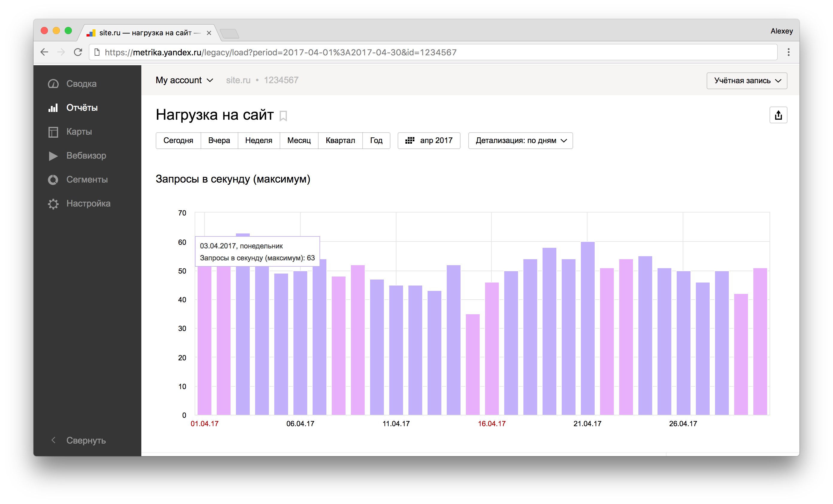Click the Сегменты (Segments) icon in sidebar
This screenshot has width=833, height=504.
coord(54,178)
